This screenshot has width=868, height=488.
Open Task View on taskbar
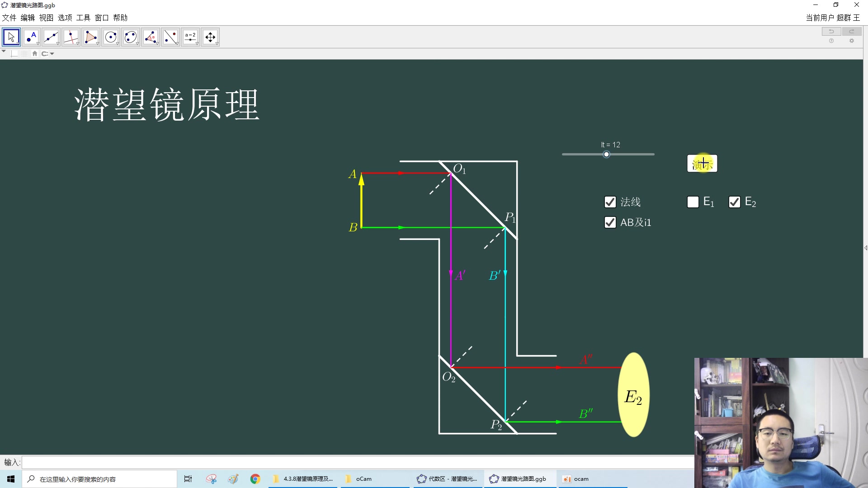[188, 479]
